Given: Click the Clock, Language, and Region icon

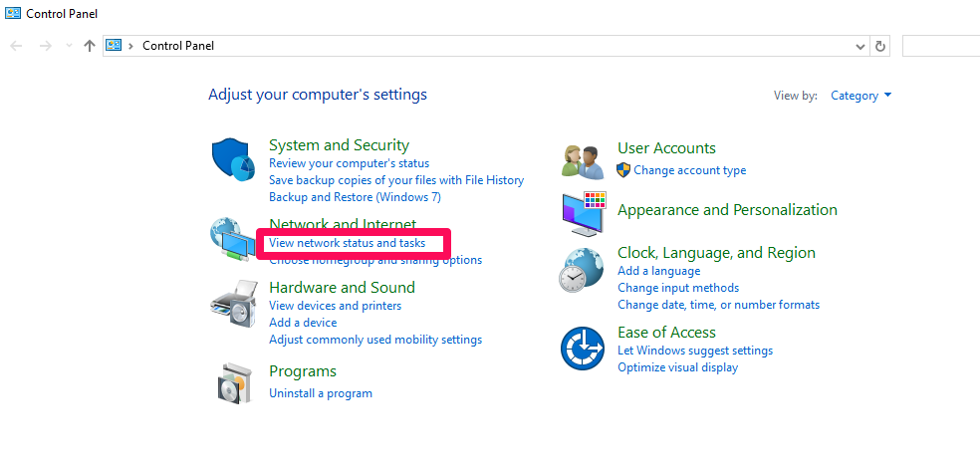Looking at the screenshot, I should click(582, 270).
